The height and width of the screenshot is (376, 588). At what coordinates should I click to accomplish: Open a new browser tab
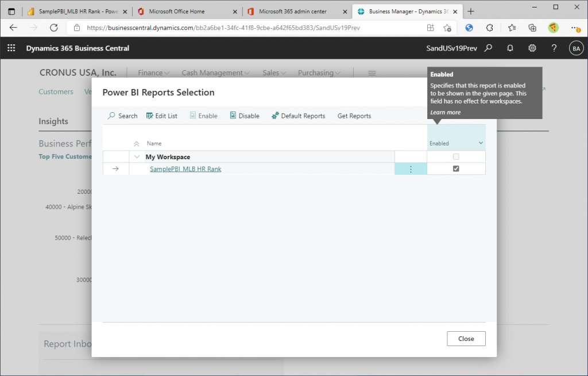(471, 11)
